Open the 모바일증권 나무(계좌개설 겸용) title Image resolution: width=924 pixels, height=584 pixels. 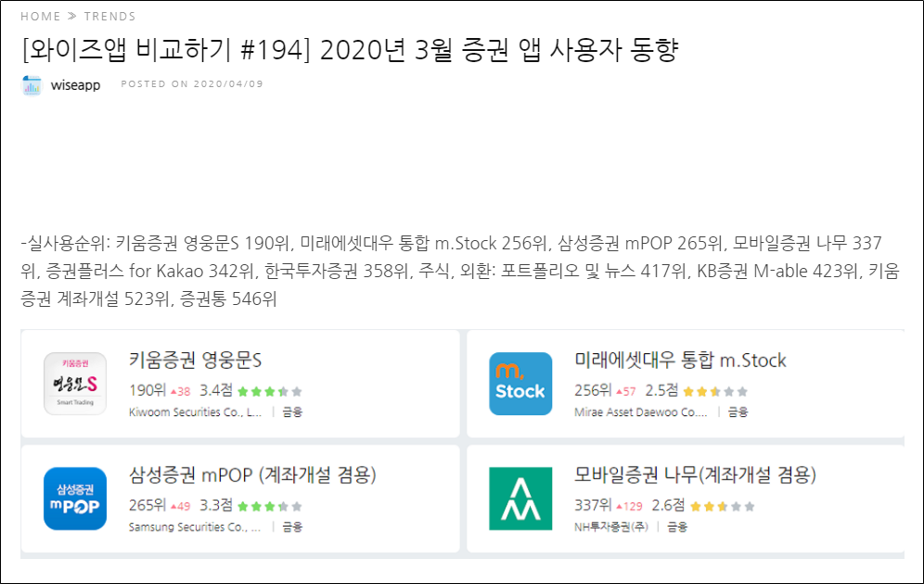(696, 476)
